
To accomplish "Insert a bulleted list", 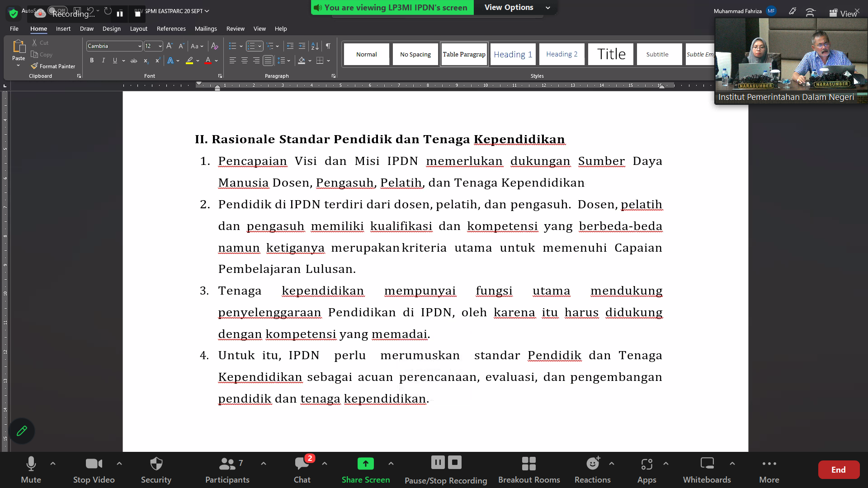I will click(x=233, y=46).
